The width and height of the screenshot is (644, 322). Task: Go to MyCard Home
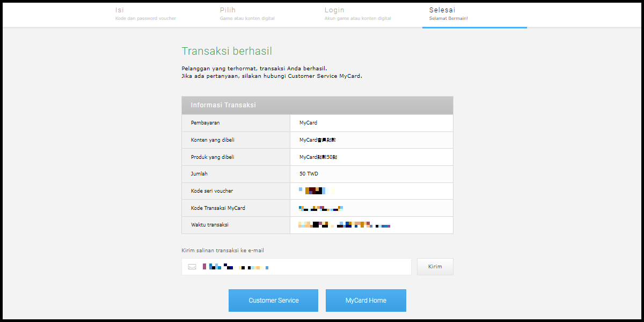click(366, 301)
